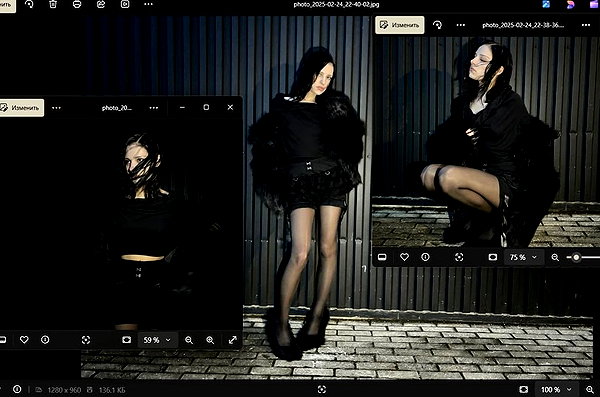
Task: Click the dark portrait photo in left window
Action: [121, 224]
